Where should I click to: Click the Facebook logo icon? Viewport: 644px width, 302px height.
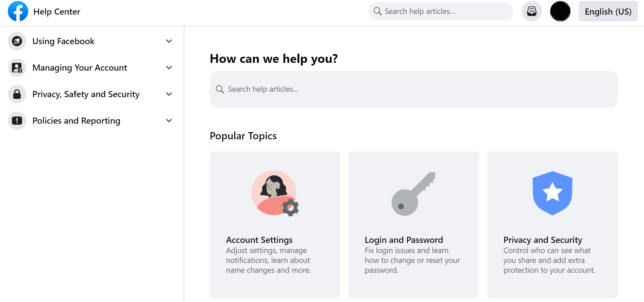(18, 11)
